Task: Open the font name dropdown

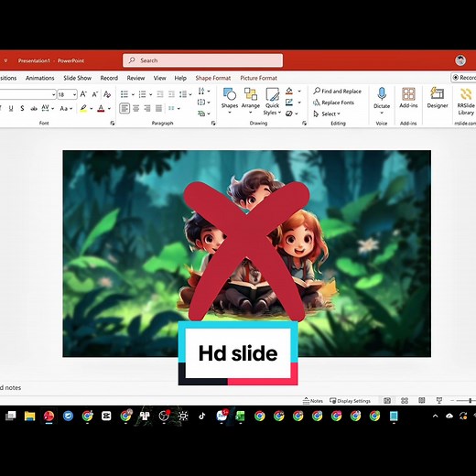Action: pos(54,94)
